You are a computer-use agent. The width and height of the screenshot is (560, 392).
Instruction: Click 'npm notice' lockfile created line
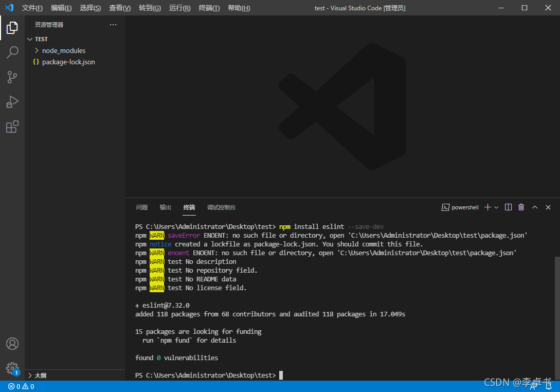tap(279, 244)
